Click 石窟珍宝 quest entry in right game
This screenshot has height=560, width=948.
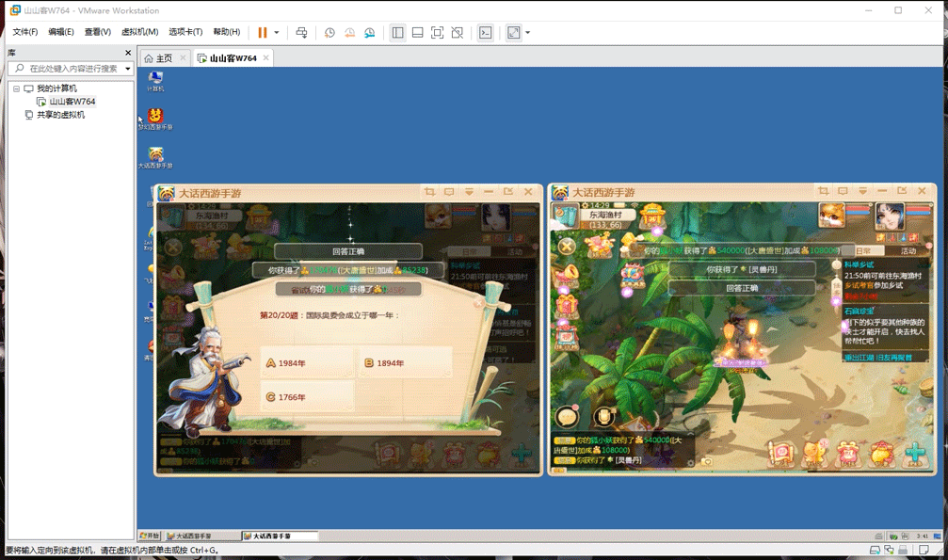pos(886,326)
